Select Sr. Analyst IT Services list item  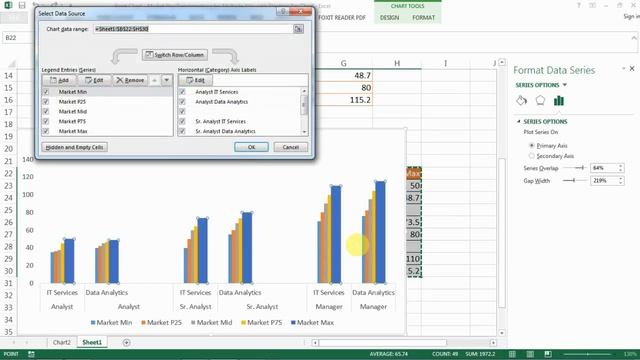(x=220, y=121)
